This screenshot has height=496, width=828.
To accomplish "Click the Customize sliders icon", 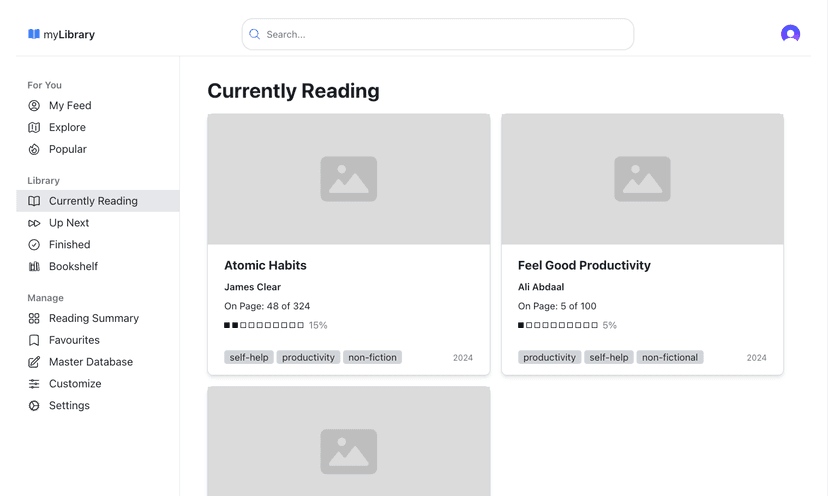I will point(34,384).
